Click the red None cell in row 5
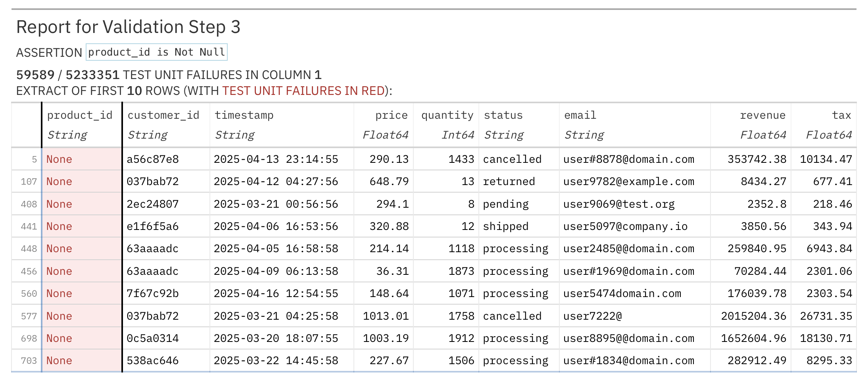This screenshot has width=868, height=386. coord(82,159)
